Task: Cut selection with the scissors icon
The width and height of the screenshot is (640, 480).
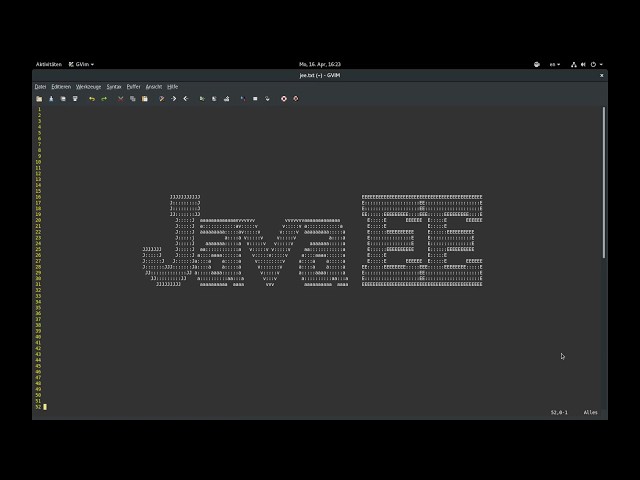Action: [120, 99]
